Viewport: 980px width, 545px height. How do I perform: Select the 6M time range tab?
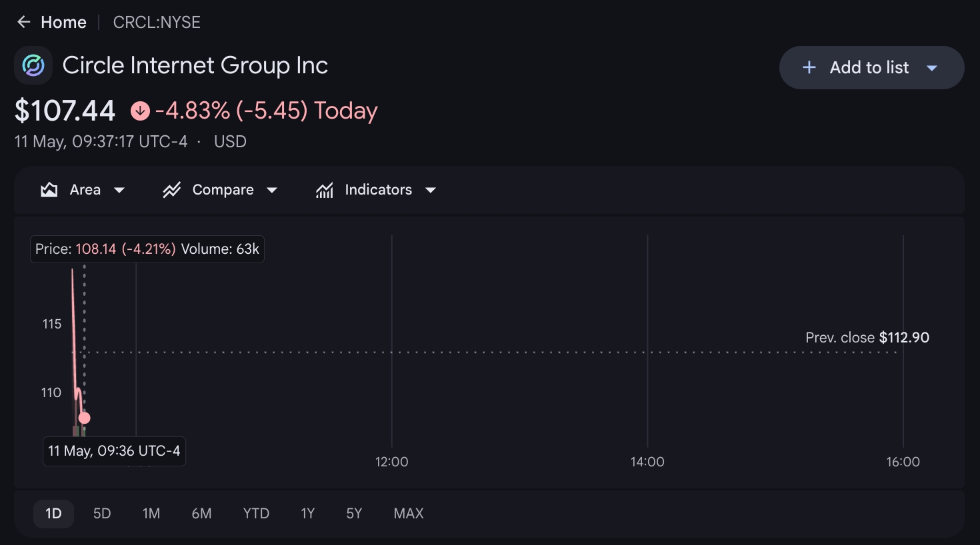[201, 514]
